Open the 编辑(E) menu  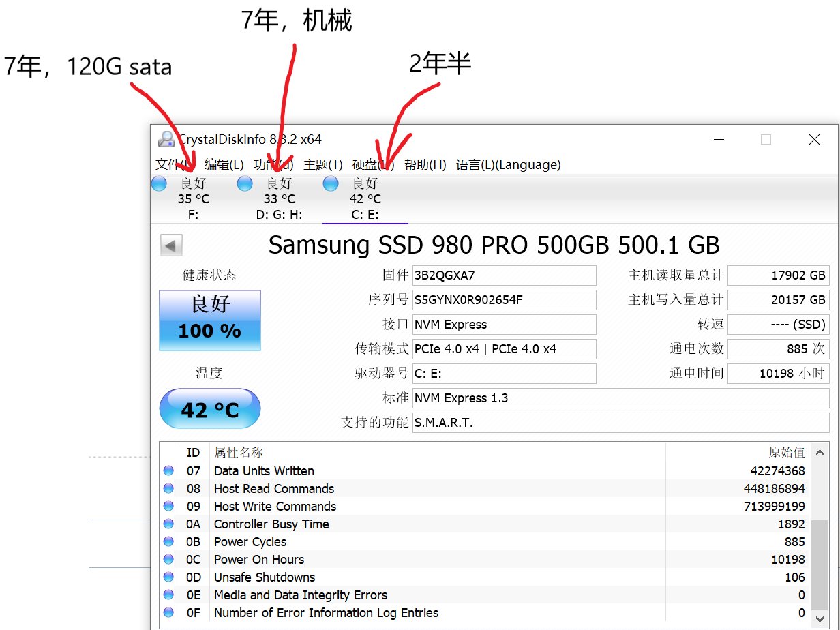point(224,164)
